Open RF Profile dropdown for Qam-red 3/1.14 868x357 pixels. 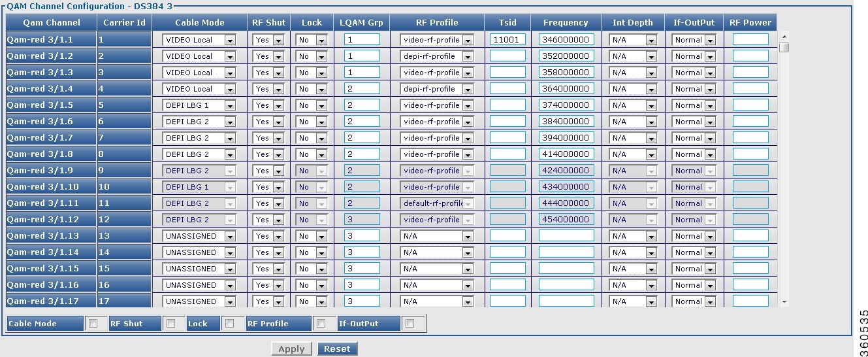click(437, 252)
